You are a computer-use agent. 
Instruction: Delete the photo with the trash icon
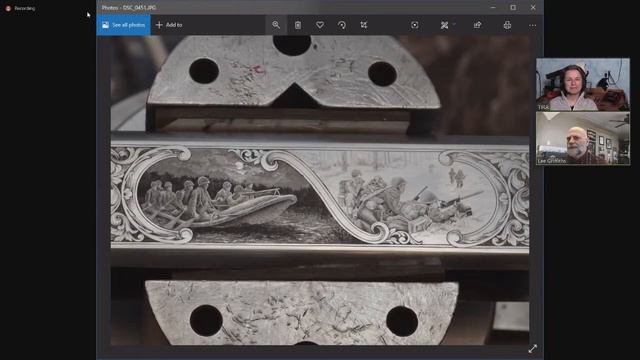point(298,25)
